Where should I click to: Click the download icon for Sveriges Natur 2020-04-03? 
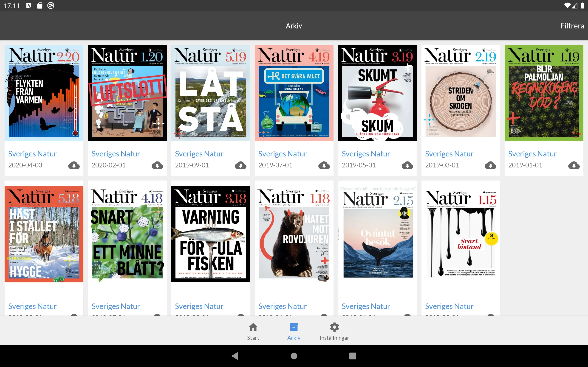pos(74,165)
